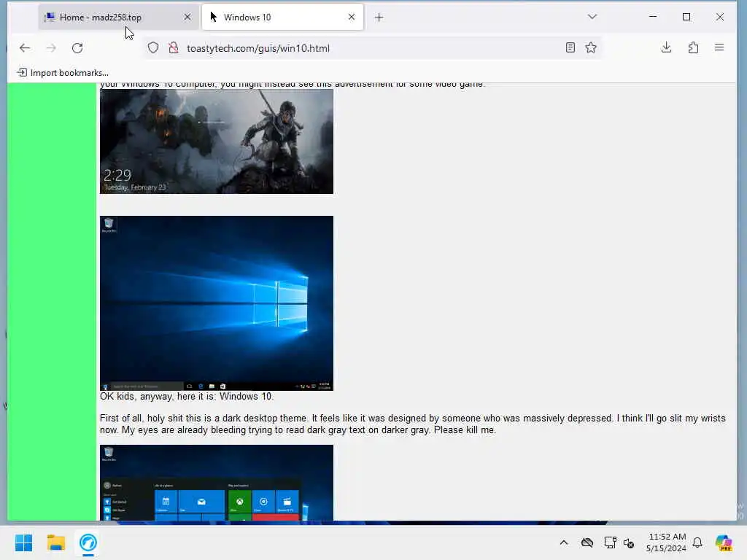Click the forward navigation arrow
Viewport: 747px width, 560px height.
pyautogui.click(x=51, y=47)
